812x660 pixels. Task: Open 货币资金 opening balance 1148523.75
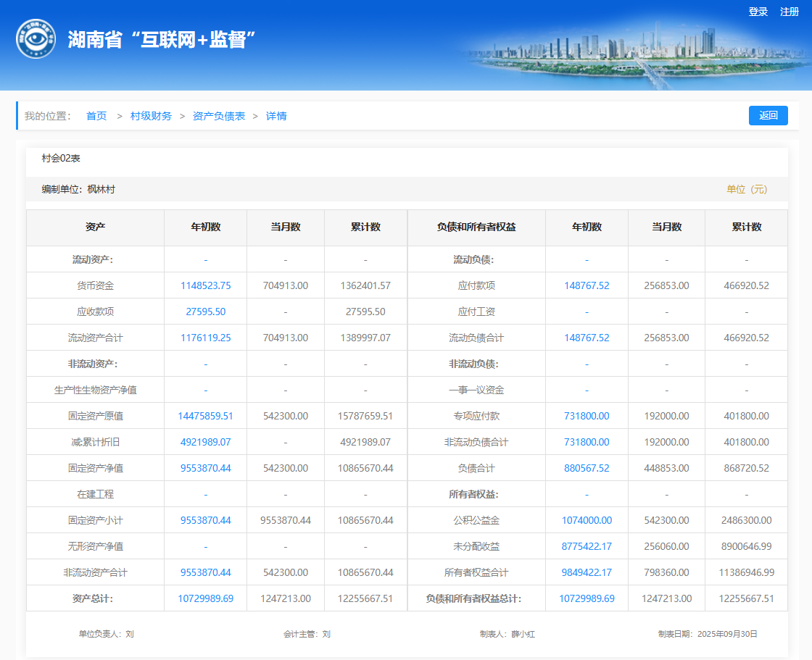click(x=205, y=285)
